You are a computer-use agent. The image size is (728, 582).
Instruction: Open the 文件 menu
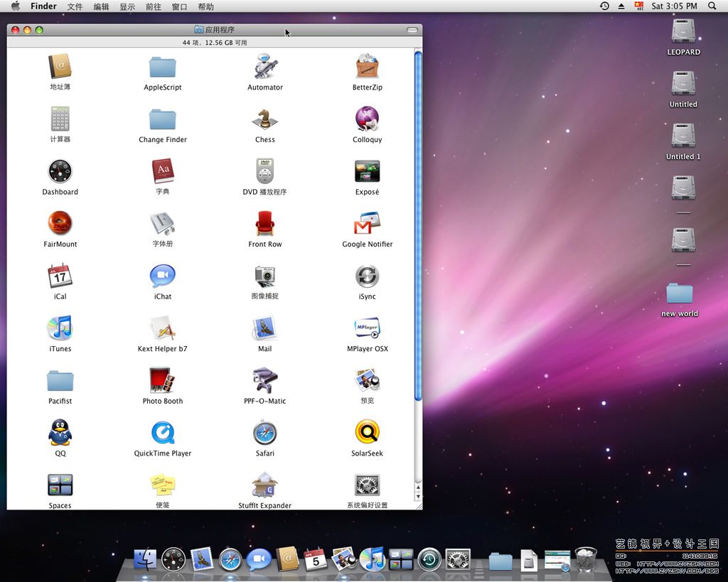75,6
